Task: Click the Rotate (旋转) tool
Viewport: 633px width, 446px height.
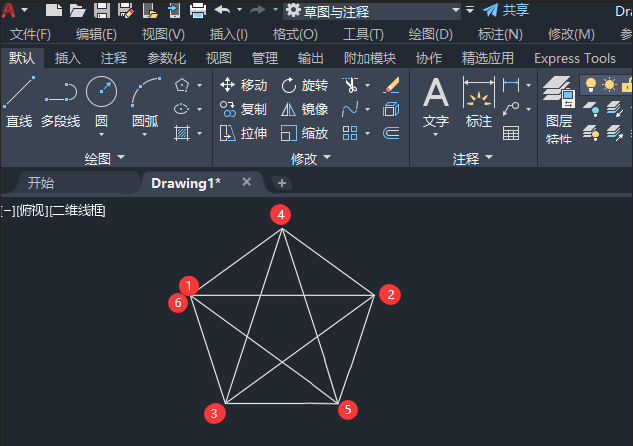Action: tap(304, 85)
